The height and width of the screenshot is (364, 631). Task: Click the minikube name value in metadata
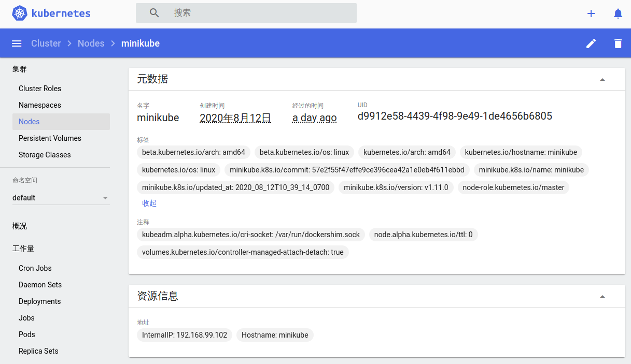pyautogui.click(x=158, y=118)
